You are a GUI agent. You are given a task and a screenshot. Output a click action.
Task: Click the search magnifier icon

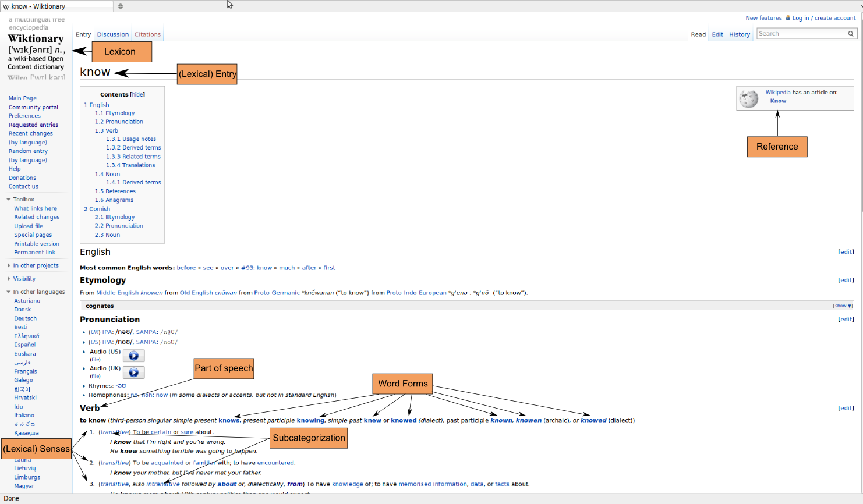[x=851, y=34]
